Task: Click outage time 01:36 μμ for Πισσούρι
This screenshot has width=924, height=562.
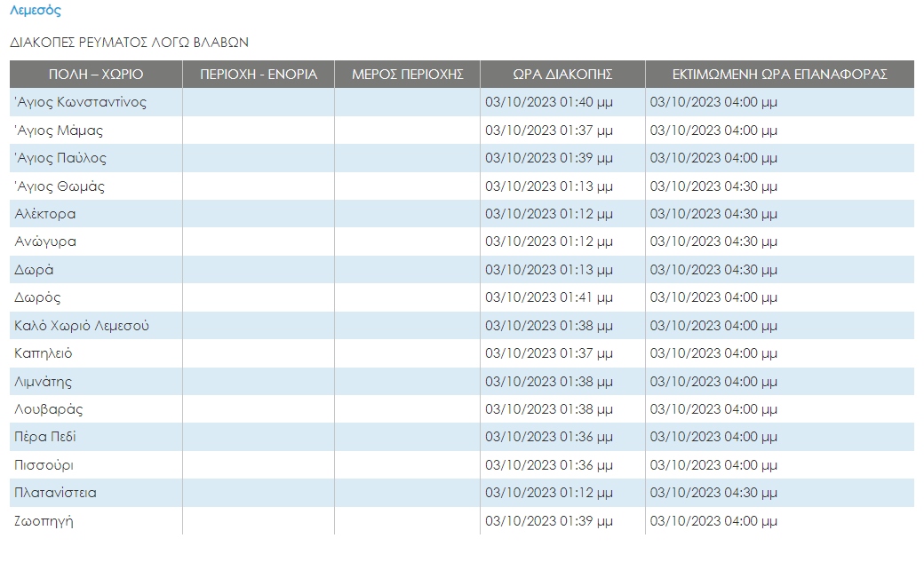Action: point(549,465)
